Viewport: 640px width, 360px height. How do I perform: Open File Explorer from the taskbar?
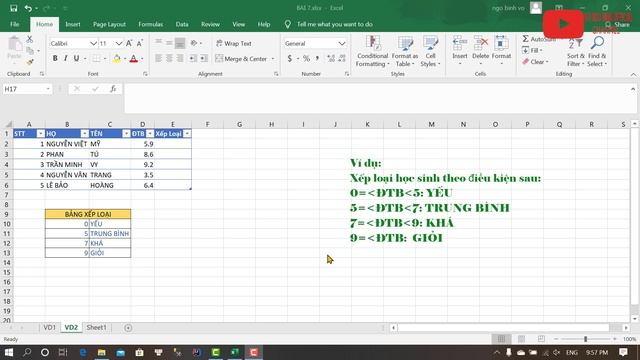pos(102,352)
